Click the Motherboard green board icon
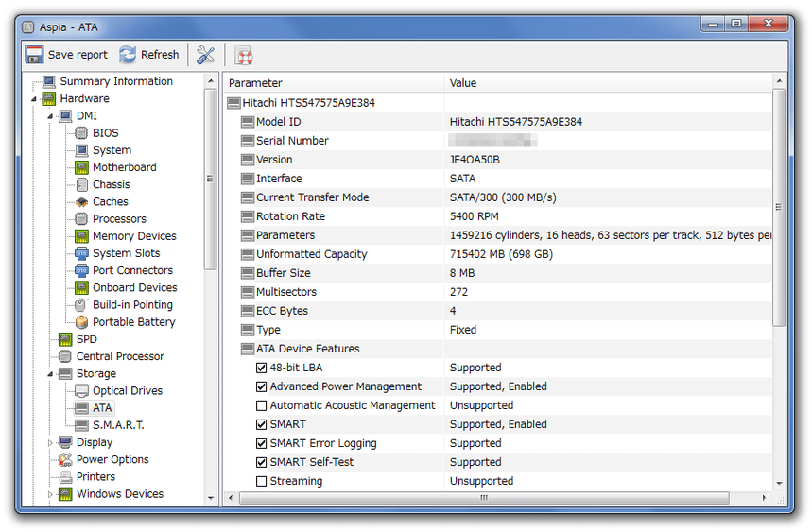Image resolution: width=812 pixels, height=532 pixels. pos(81,167)
